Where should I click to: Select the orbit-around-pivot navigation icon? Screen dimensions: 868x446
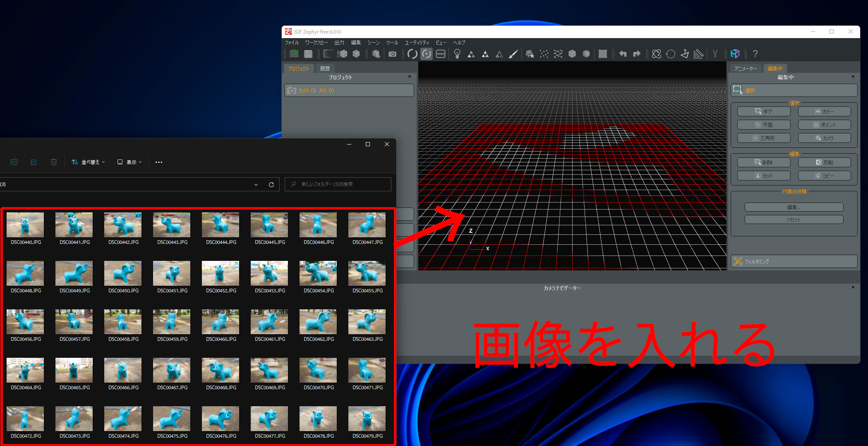[x=427, y=54]
